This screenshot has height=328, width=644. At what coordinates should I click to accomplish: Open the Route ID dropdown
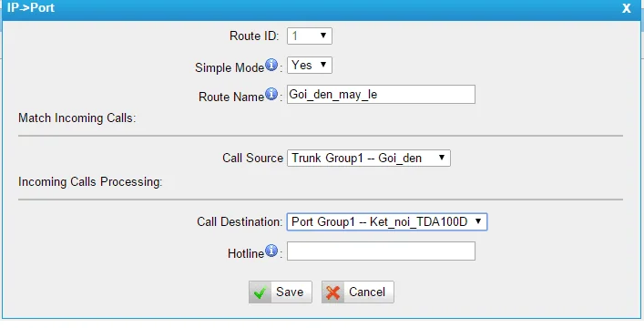(x=310, y=36)
